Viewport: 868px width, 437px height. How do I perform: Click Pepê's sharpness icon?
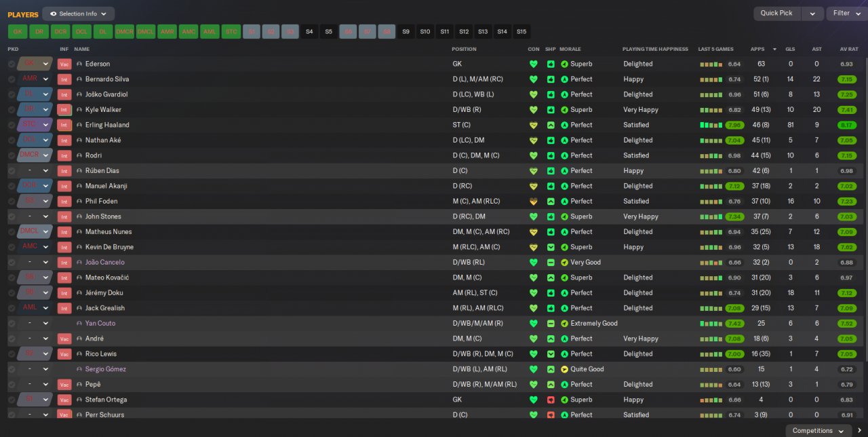551,385
